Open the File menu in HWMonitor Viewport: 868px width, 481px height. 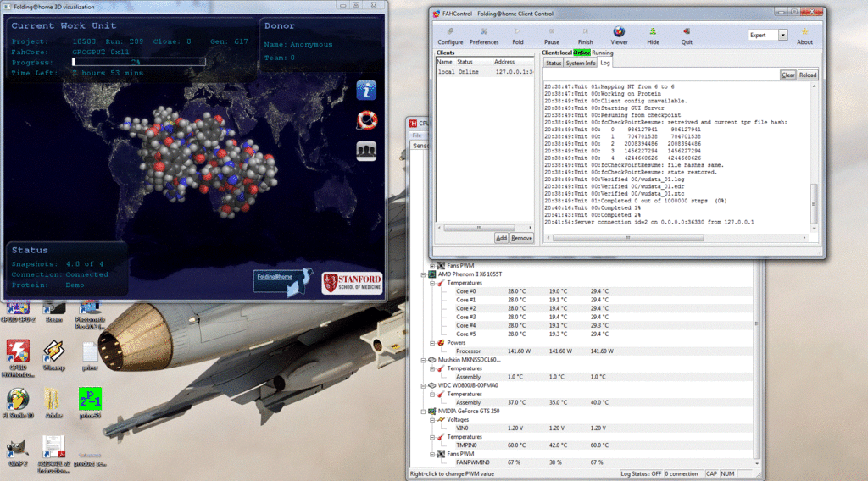416,135
